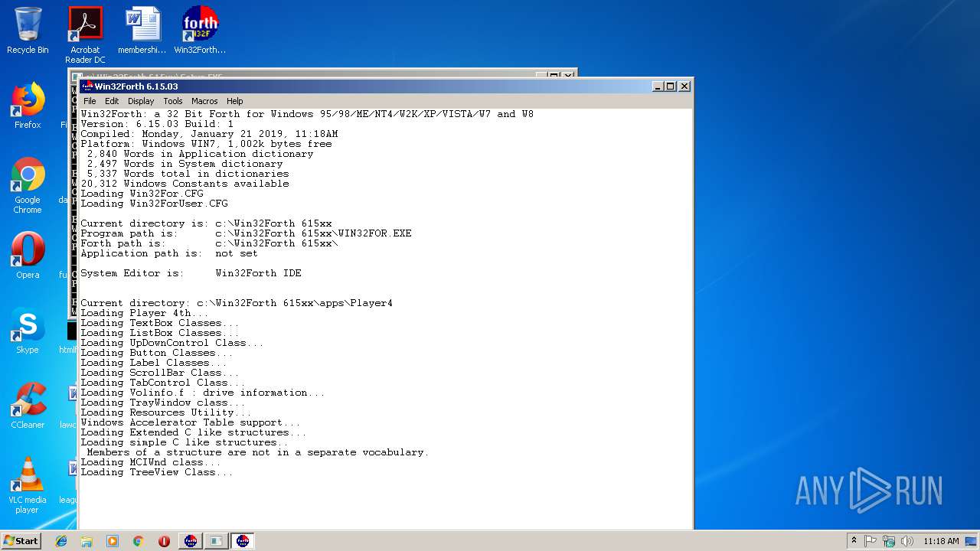Launch the VLC media player shortcut
Viewport: 980px width, 551px height.
[28, 485]
